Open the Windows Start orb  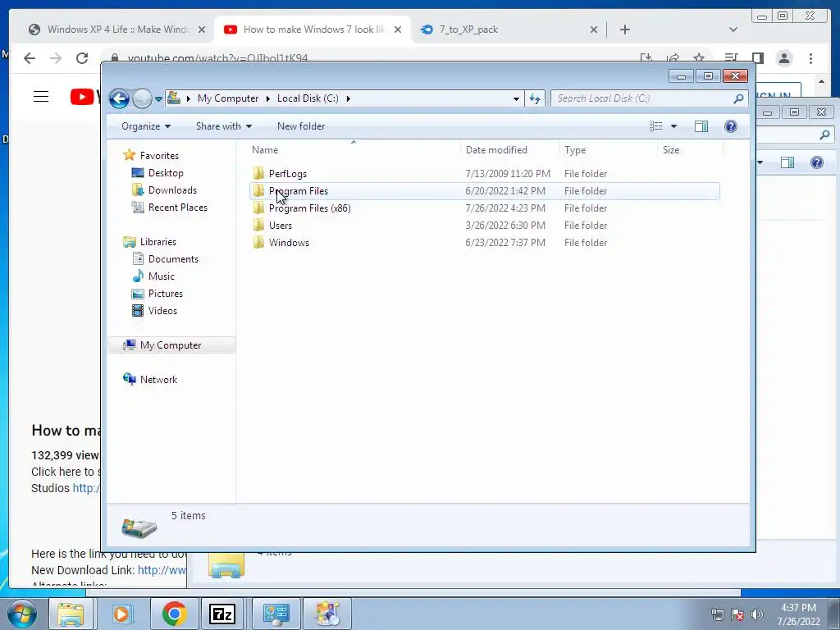click(x=21, y=614)
